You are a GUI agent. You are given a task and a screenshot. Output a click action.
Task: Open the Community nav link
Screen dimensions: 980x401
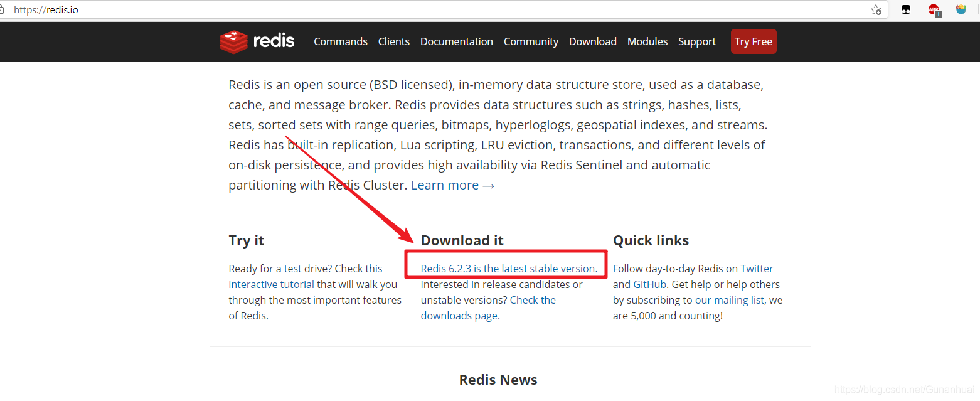click(531, 41)
